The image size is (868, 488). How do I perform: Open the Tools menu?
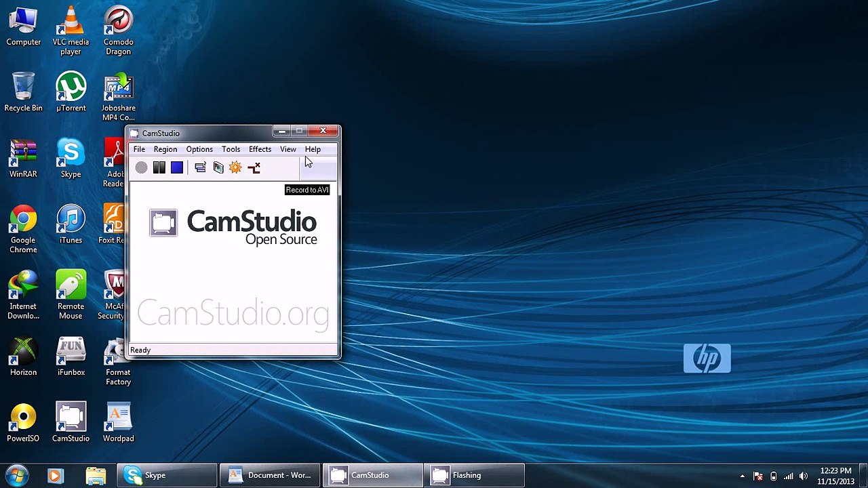coord(231,149)
